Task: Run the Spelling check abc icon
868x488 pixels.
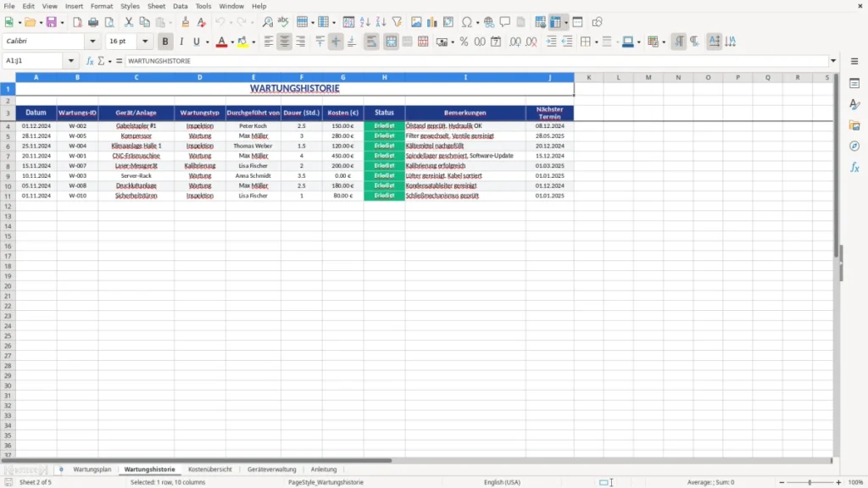Action: point(283,22)
